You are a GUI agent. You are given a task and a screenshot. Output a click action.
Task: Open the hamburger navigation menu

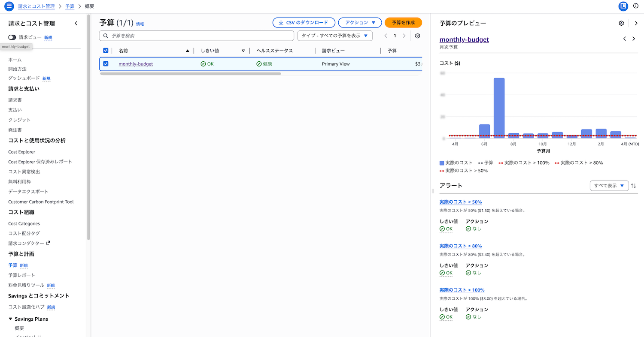click(9, 6)
